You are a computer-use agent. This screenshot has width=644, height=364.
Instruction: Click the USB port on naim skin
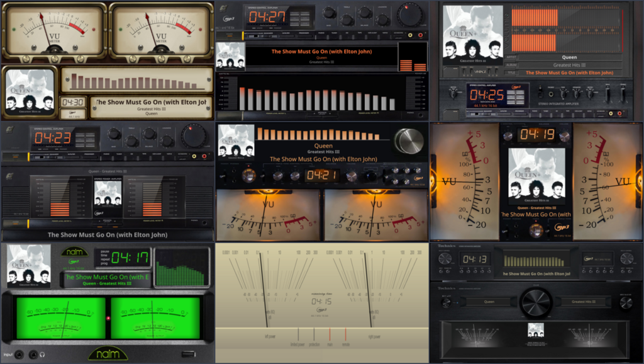[x=189, y=354]
